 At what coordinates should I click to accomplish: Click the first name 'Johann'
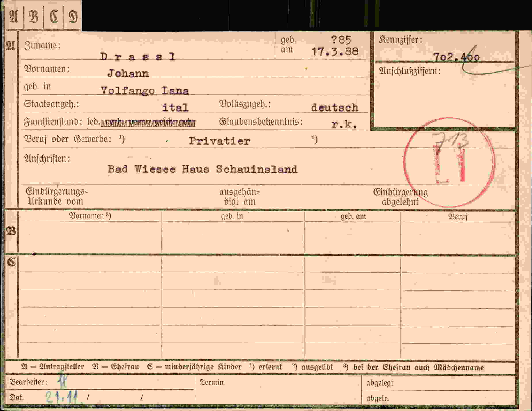coord(128,73)
